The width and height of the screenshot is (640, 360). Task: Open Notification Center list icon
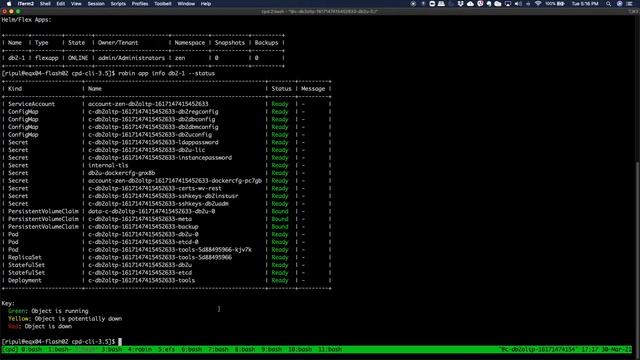pos(629,4)
